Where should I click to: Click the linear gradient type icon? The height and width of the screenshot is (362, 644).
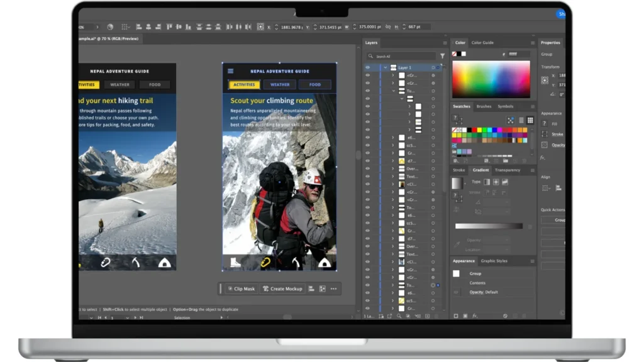486,182
